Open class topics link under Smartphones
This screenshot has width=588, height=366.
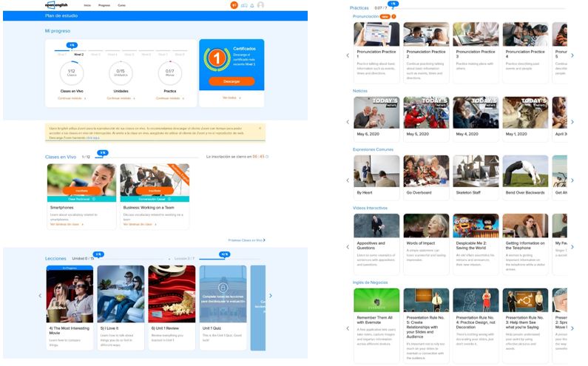pos(67,224)
